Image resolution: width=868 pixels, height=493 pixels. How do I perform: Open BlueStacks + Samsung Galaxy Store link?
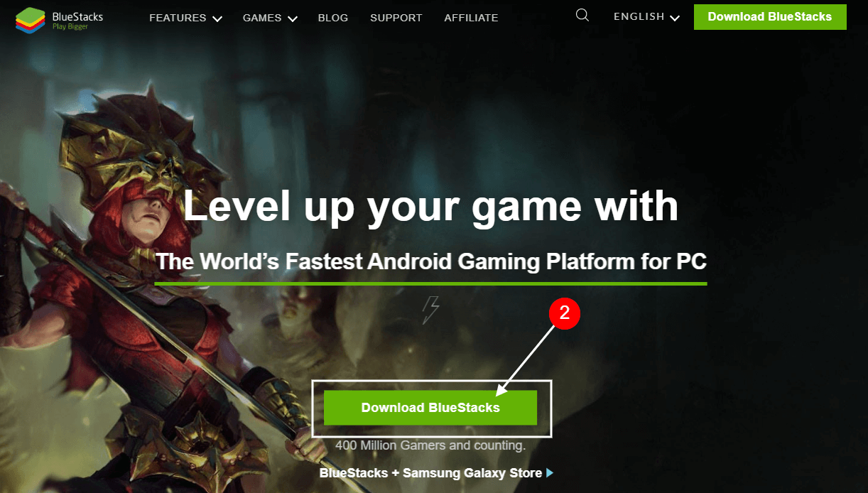pos(436,473)
